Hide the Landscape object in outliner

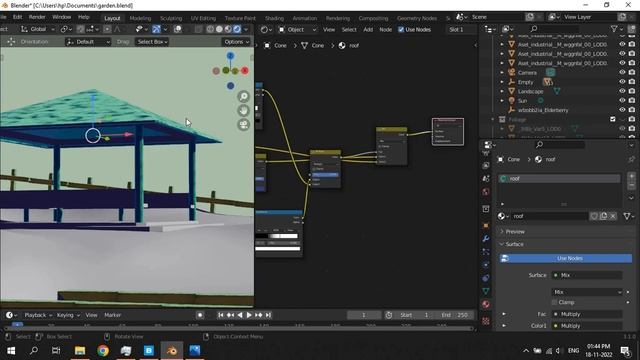pos(622,91)
